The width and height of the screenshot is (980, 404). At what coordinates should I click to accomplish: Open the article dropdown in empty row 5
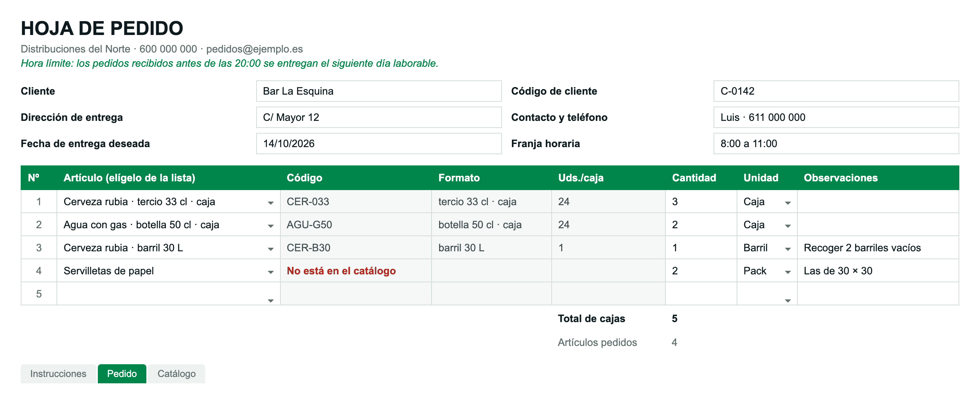(x=270, y=301)
